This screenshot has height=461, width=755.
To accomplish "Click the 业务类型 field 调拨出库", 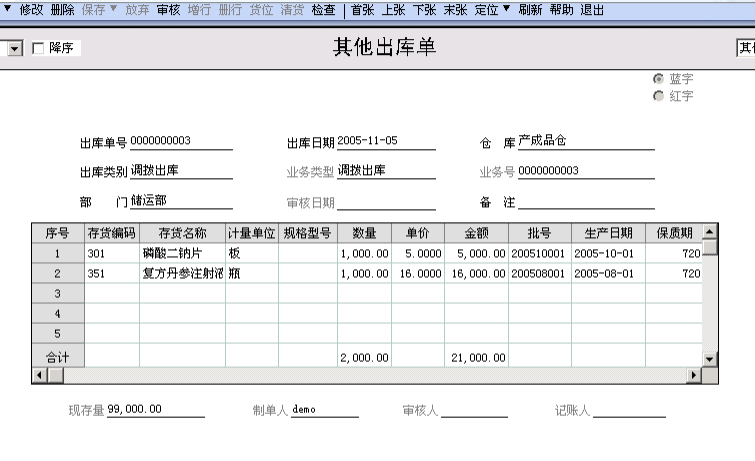I will (x=386, y=171).
